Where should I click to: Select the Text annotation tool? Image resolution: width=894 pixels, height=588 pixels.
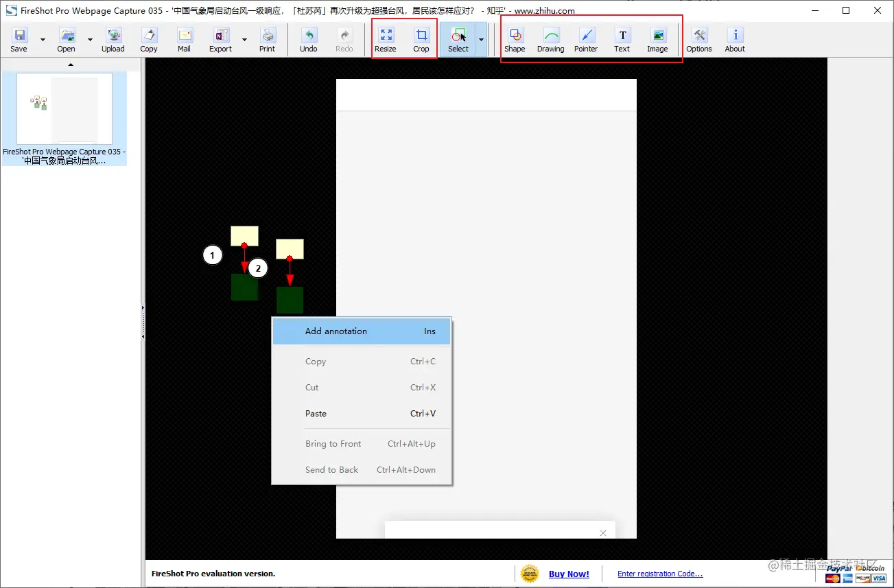(x=622, y=39)
